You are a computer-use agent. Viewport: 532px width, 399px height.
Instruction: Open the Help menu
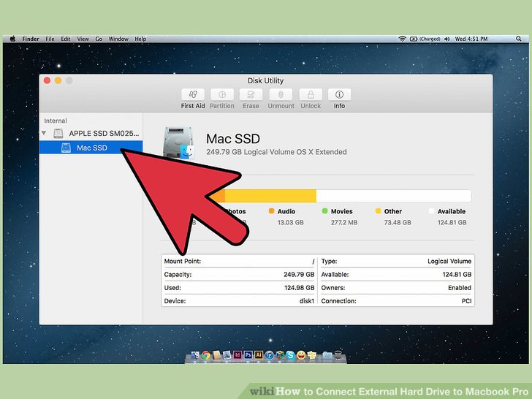click(140, 39)
